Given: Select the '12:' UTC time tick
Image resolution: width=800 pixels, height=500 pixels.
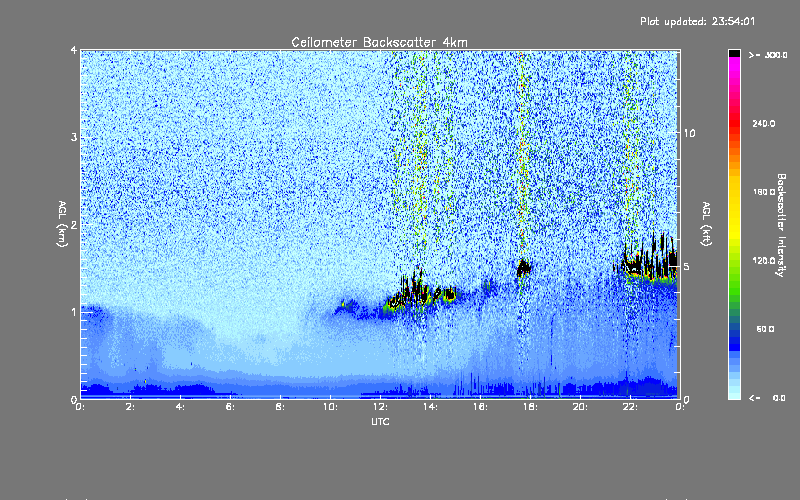Looking at the screenshot, I should click(381, 407).
